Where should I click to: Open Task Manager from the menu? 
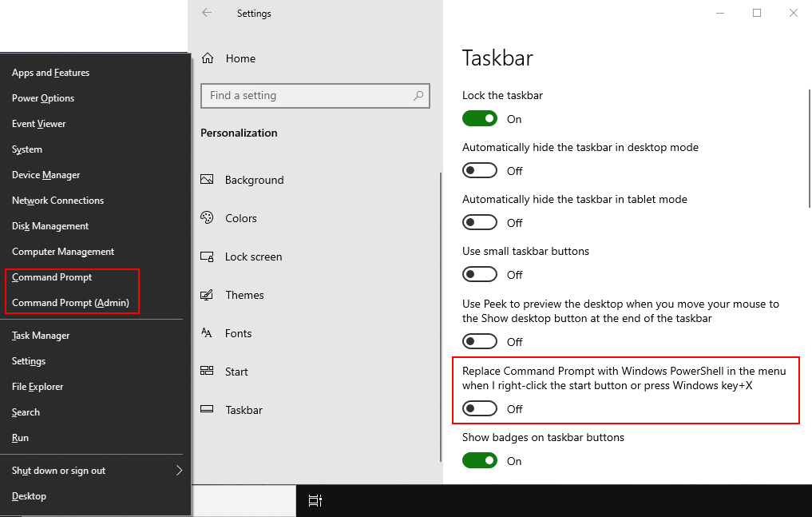coord(41,335)
